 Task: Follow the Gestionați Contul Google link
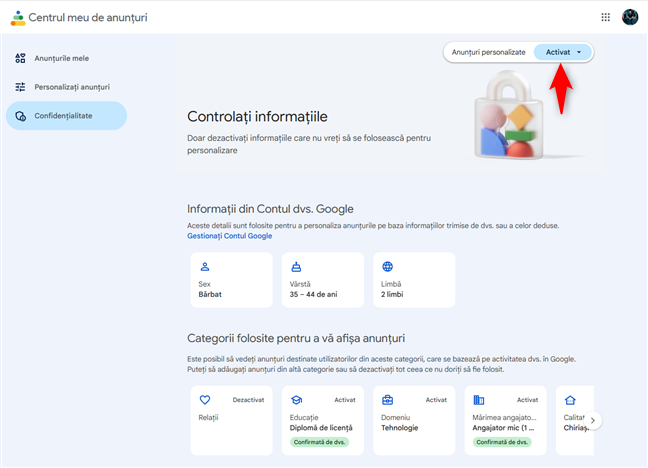pos(229,236)
